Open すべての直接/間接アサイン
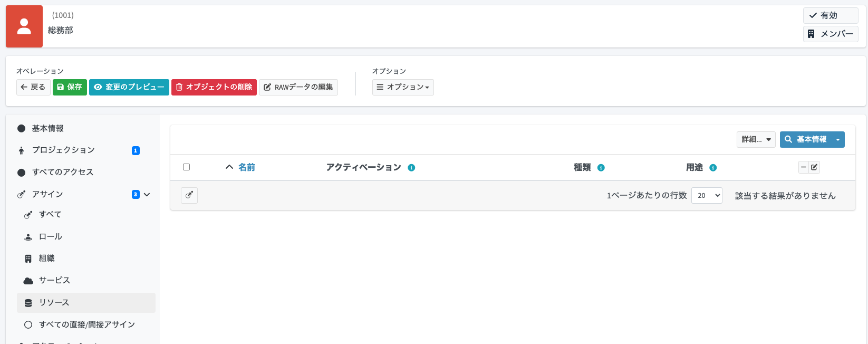Viewport: 868px width, 344px height. pos(87,324)
